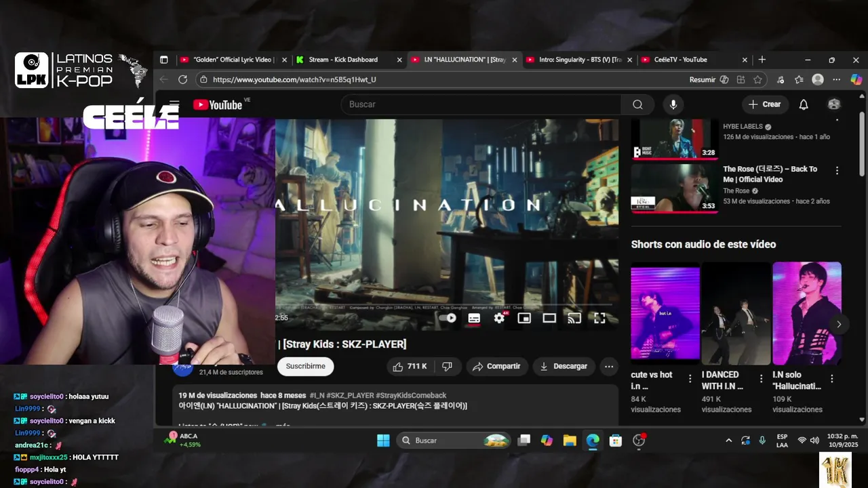Open taskbar clock showing 10:32 p. m.

(x=842, y=441)
